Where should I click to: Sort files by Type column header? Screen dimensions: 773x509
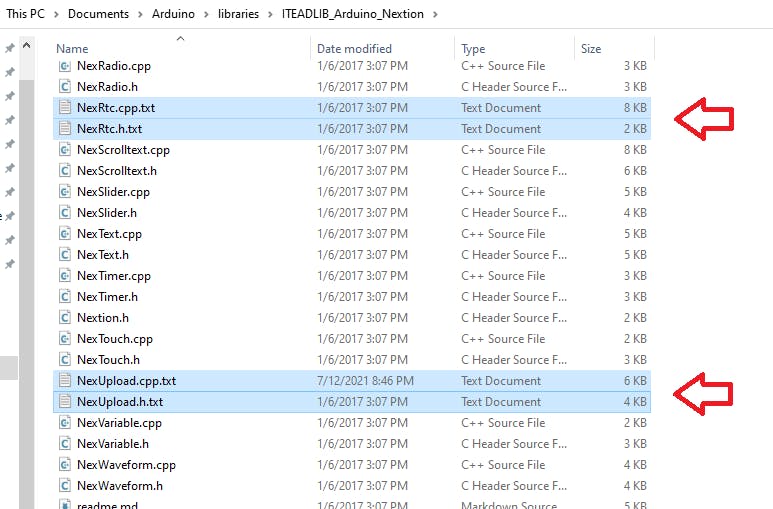473,49
